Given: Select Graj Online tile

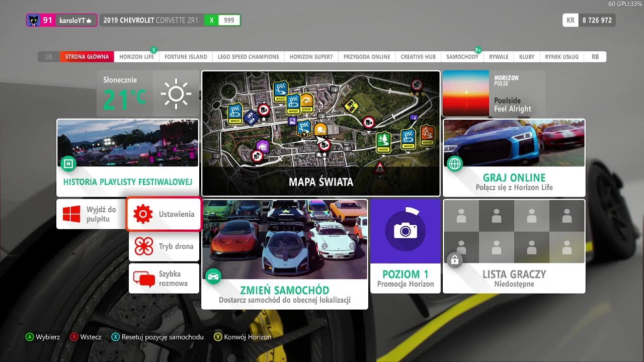Looking at the screenshot, I should 514,157.
